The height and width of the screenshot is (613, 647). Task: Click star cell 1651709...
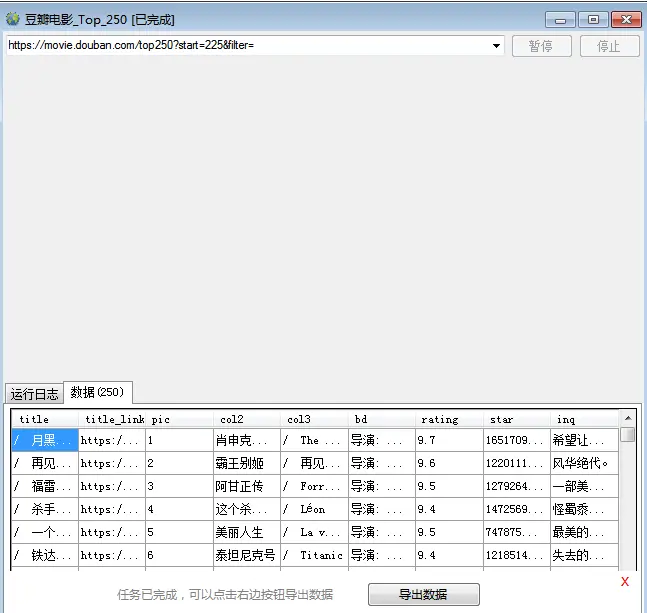tap(517, 440)
